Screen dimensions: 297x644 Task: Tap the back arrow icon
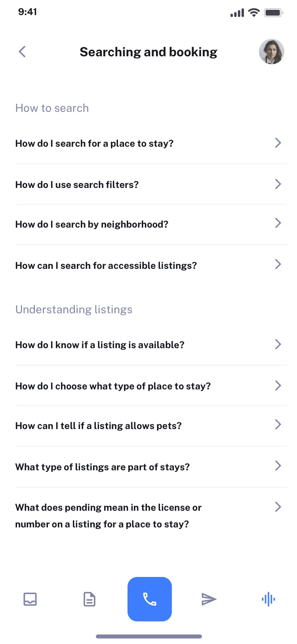[22, 52]
